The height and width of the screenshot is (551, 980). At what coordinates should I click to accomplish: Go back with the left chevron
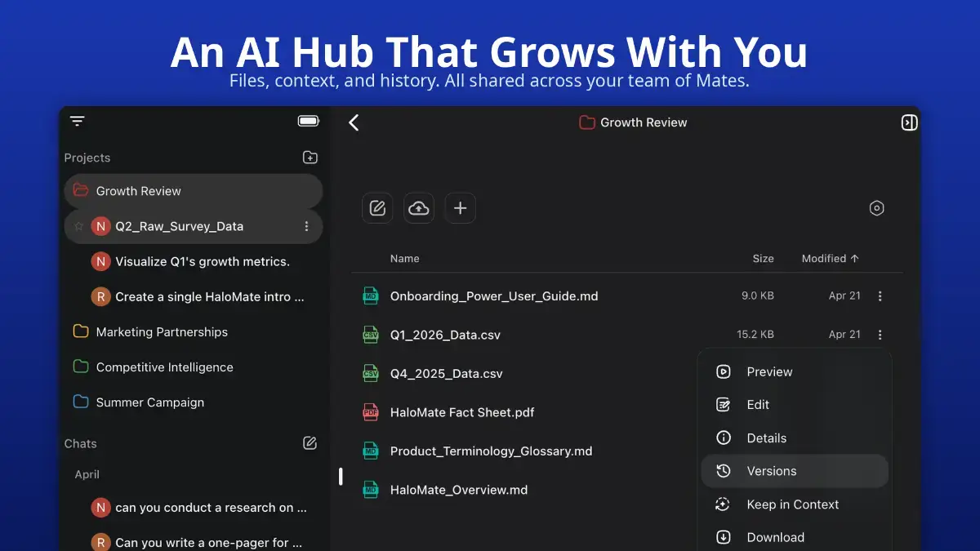[x=354, y=122]
